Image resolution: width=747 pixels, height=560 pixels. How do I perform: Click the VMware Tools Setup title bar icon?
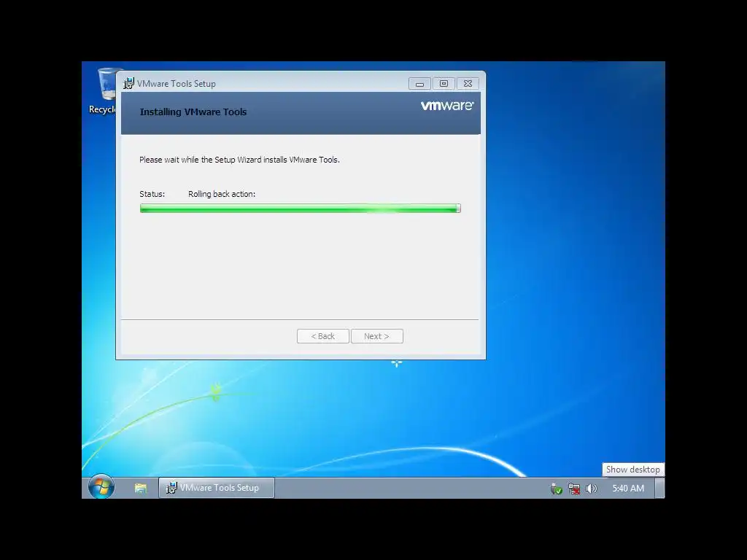(x=128, y=83)
